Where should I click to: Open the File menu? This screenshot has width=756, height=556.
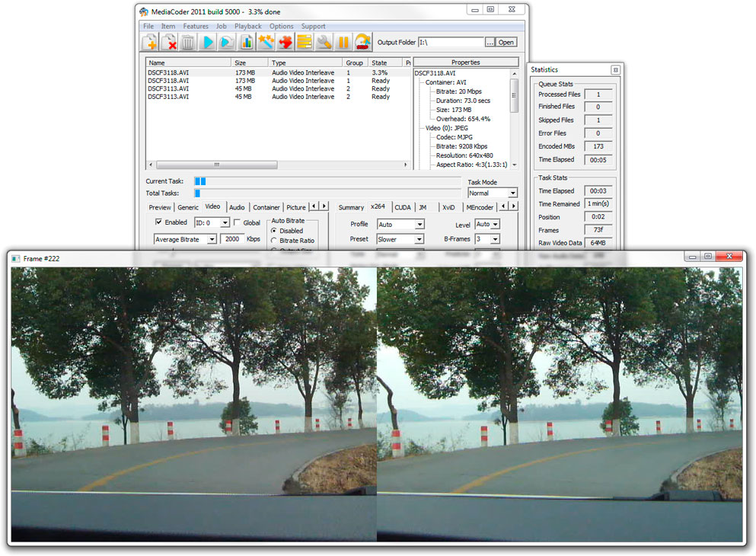148,26
